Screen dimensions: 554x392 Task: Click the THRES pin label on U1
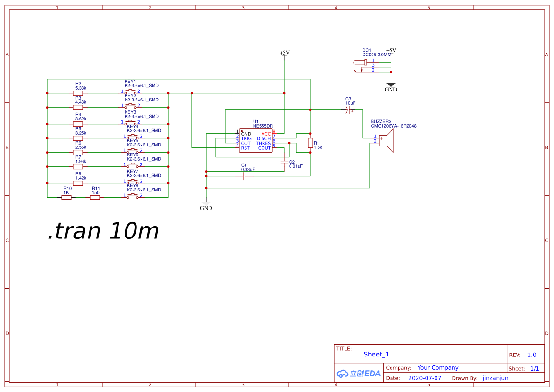coord(263,144)
